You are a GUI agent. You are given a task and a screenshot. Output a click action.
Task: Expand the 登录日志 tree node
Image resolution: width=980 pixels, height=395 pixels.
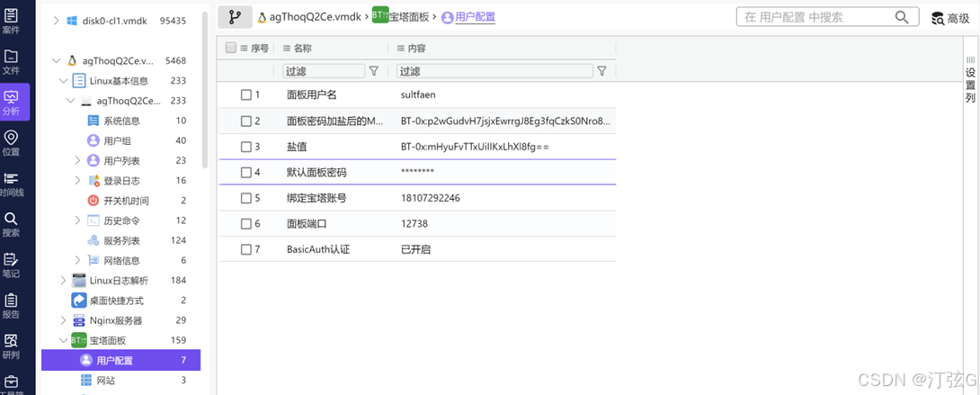coord(77,181)
